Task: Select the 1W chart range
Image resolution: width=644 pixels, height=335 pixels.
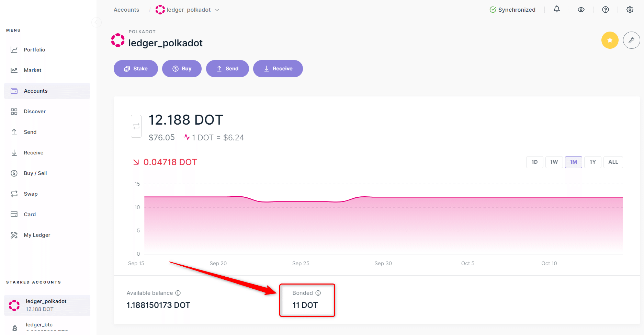Action: pyautogui.click(x=554, y=162)
